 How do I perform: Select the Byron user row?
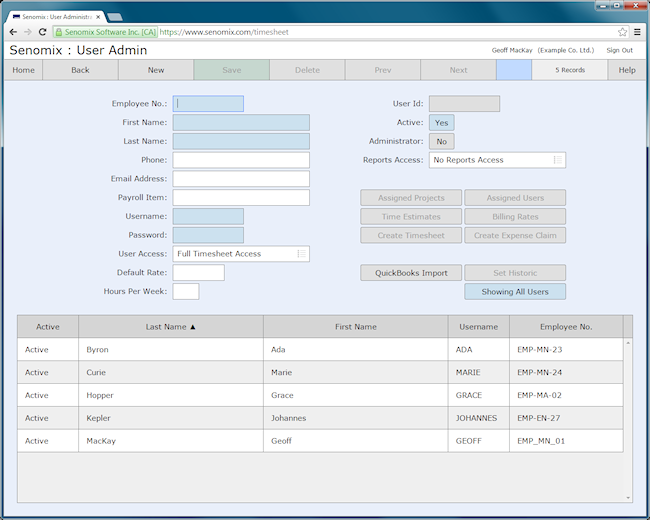click(x=320, y=350)
